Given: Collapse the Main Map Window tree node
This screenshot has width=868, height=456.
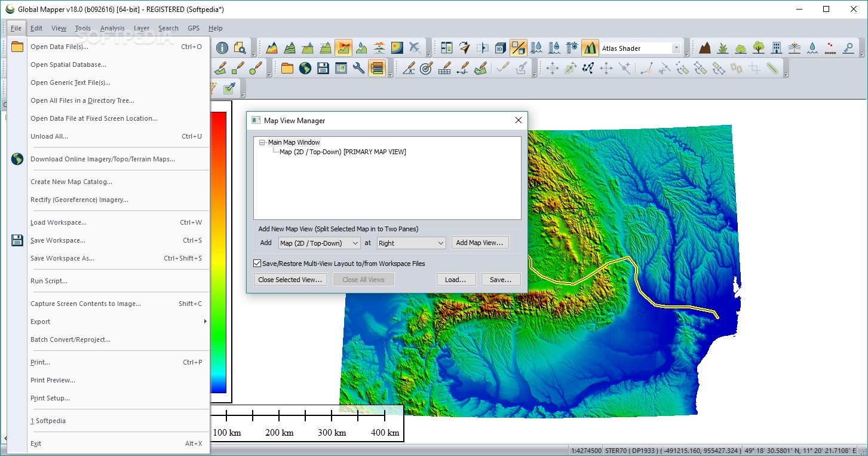Looking at the screenshot, I should 262,142.
